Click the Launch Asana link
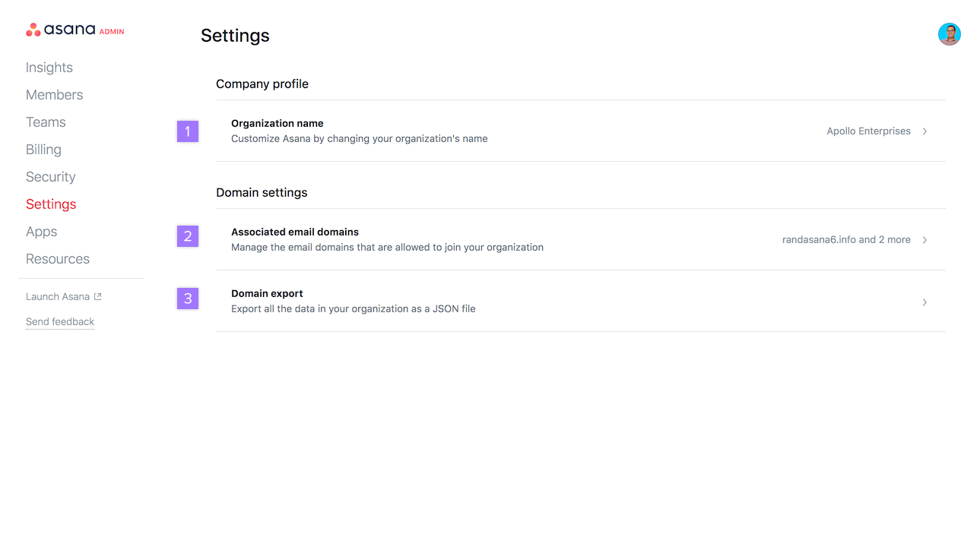Image resolution: width=980 pixels, height=553 pixels. 58,297
